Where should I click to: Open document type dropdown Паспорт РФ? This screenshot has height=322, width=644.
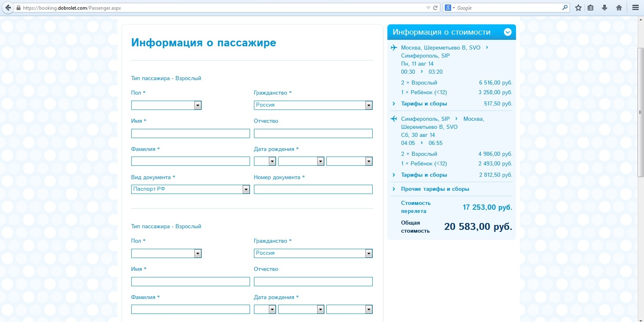tap(190, 189)
